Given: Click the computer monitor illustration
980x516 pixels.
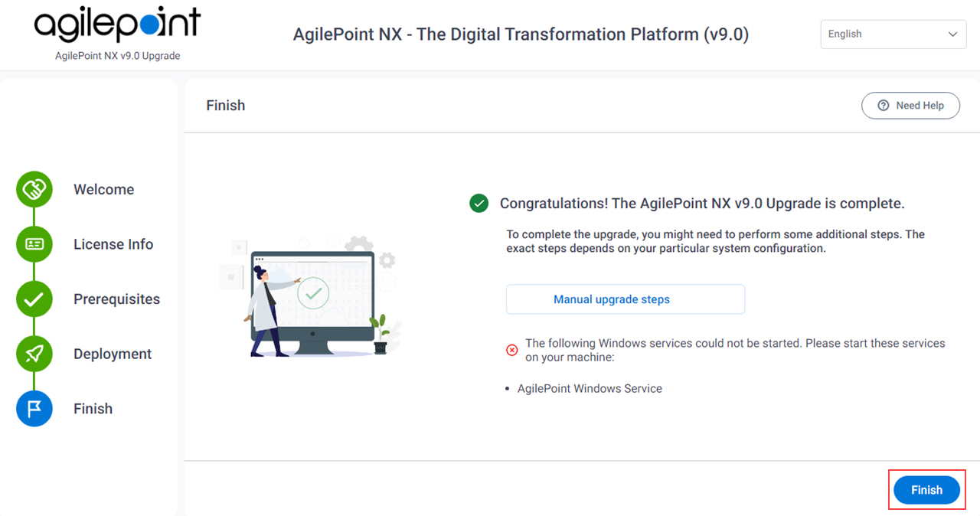Looking at the screenshot, I should (x=312, y=302).
